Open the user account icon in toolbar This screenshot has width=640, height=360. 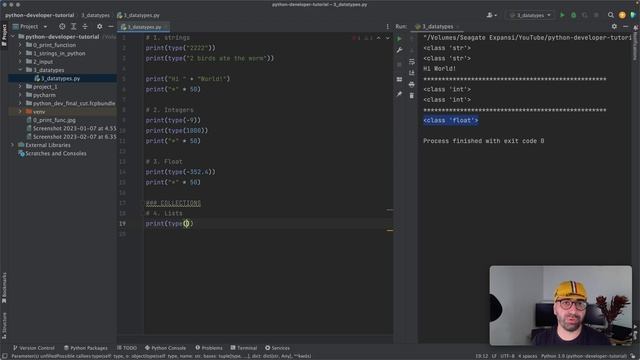491,15
